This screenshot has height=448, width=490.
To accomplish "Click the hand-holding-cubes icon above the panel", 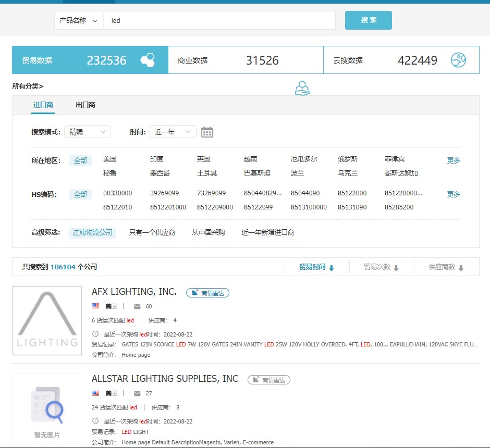I will coord(302,88).
